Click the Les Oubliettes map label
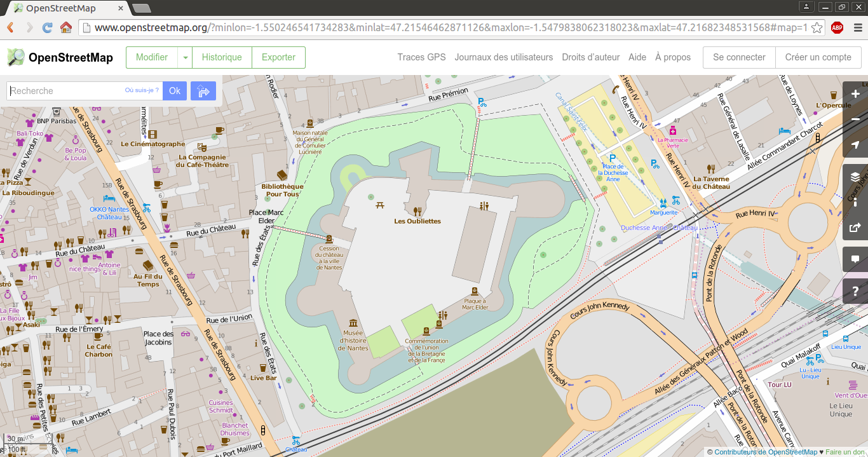The image size is (868, 457). [417, 221]
